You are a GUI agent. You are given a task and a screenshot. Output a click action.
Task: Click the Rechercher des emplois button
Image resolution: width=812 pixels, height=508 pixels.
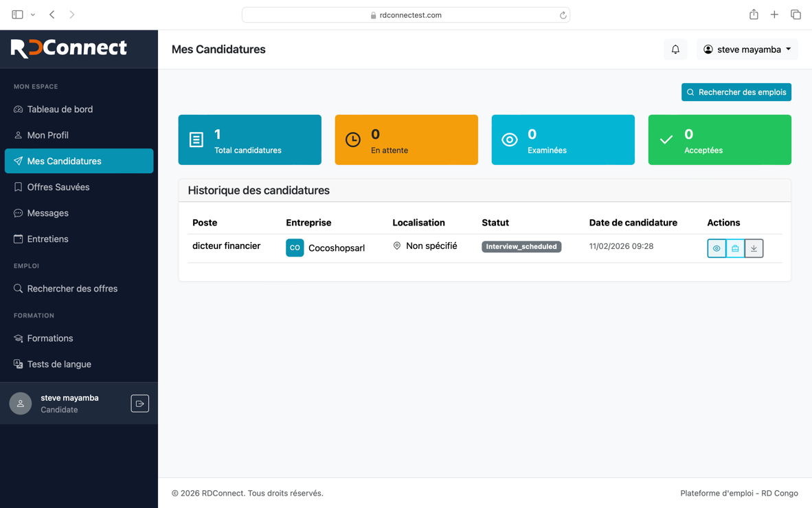[736, 92]
